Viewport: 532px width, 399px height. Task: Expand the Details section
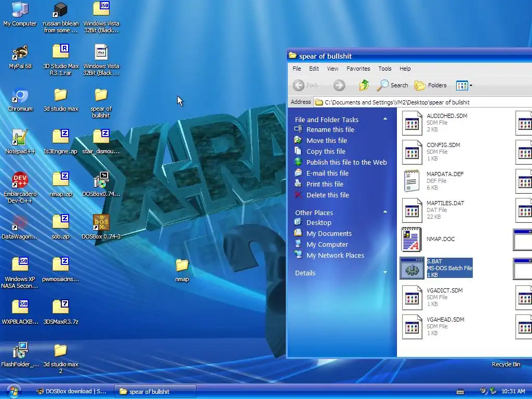[x=385, y=272]
